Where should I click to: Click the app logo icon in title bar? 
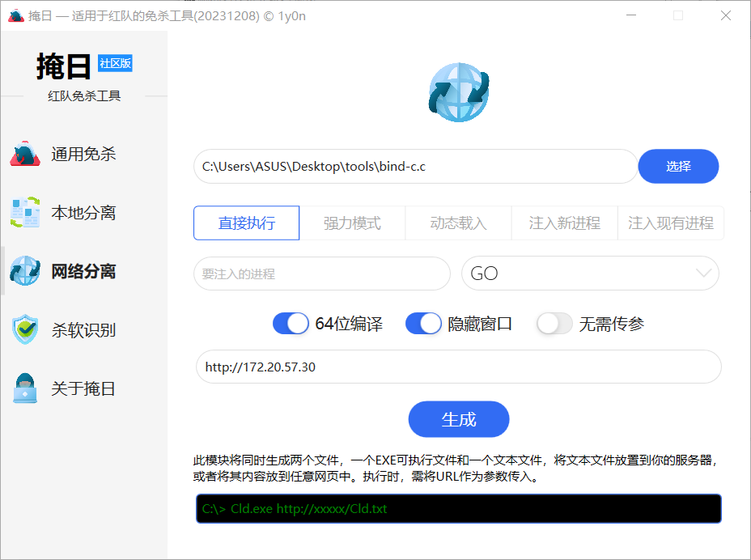click(16, 16)
